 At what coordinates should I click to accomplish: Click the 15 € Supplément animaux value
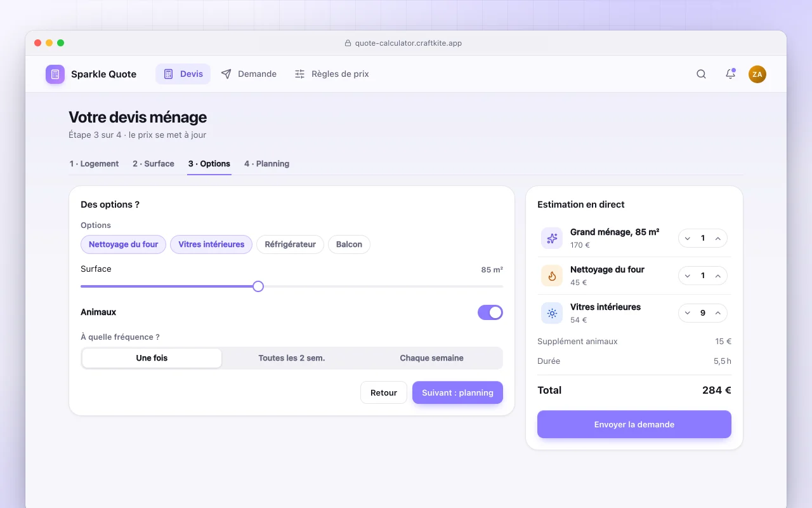(x=723, y=341)
